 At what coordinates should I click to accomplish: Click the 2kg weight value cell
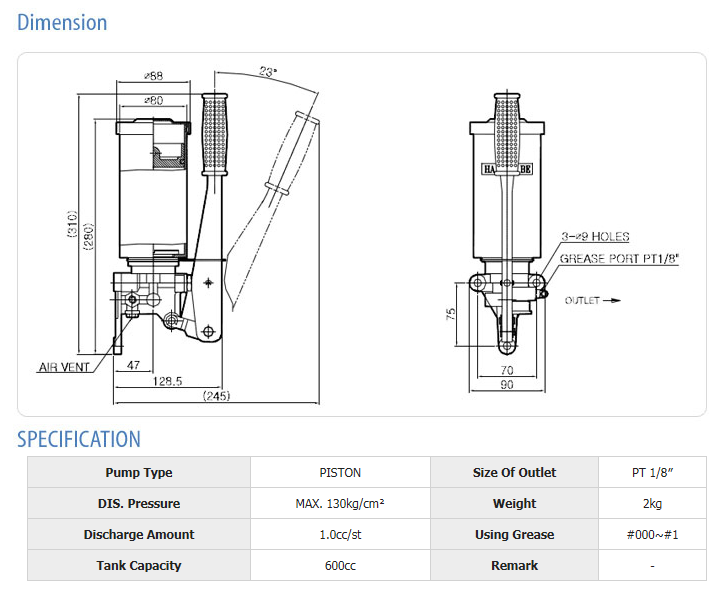pyautogui.click(x=652, y=504)
